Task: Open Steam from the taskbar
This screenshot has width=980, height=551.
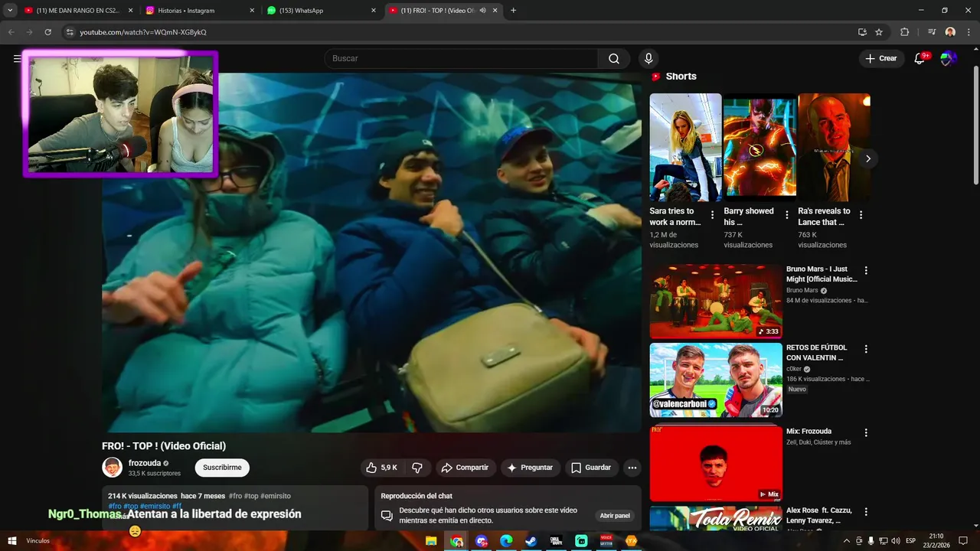Action: coord(531,541)
